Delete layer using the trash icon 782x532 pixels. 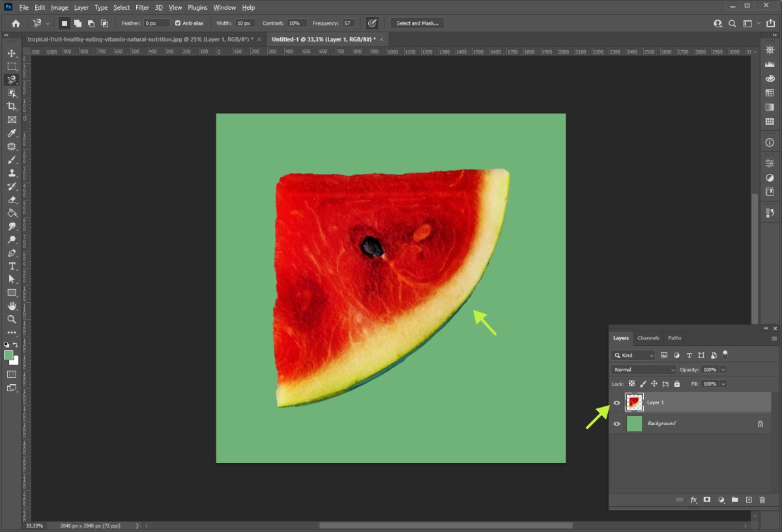762,499
